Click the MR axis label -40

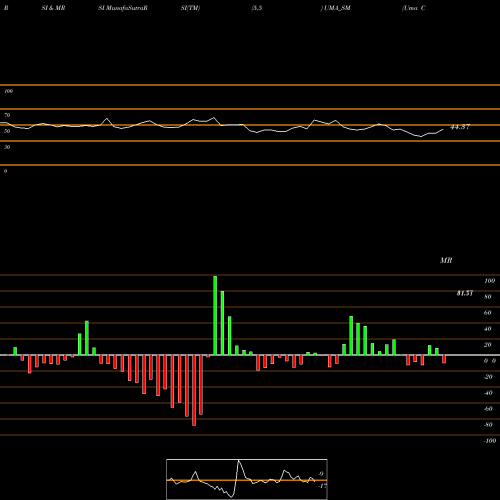tap(488, 393)
